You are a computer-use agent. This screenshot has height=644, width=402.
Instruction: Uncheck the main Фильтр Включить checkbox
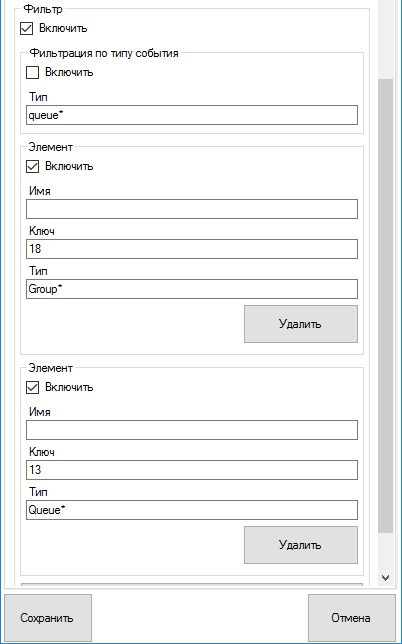[x=27, y=29]
